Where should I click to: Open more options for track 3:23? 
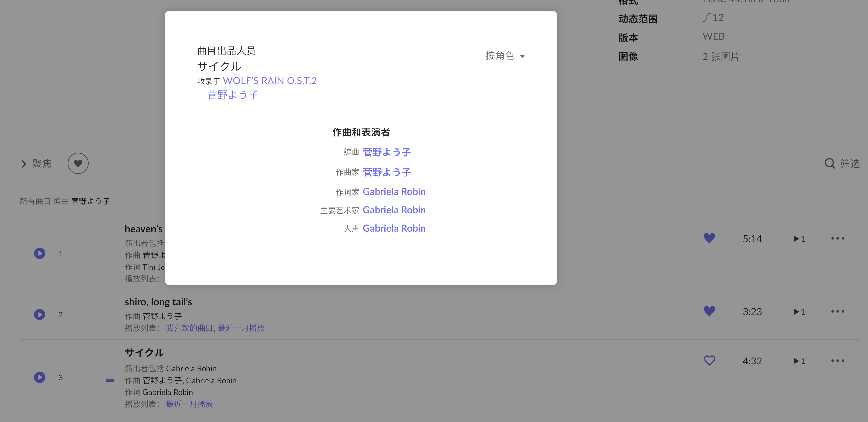coord(838,311)
